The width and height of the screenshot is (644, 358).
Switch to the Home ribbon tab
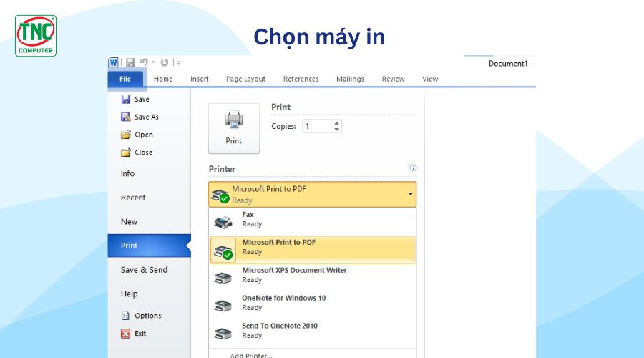pos(163,79)
